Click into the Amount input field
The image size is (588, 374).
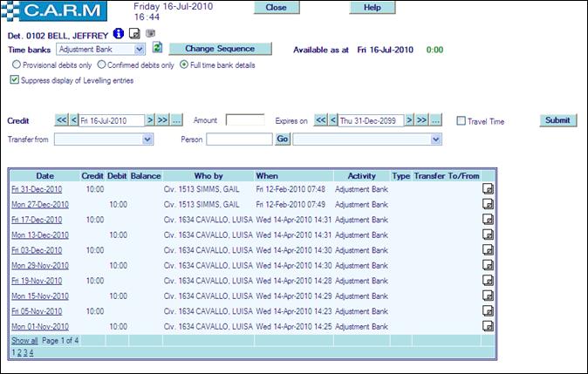click(x=245, y=120)
